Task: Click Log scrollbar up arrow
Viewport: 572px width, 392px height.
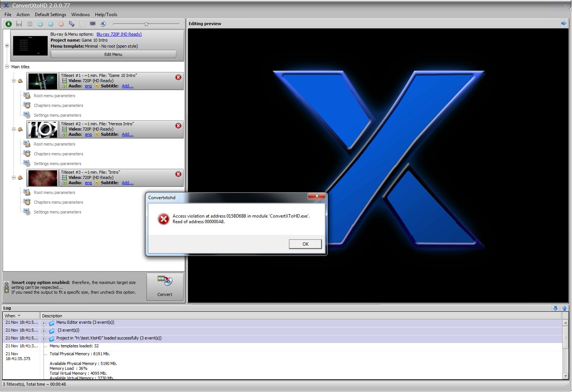Action: (x=566, y=323)
